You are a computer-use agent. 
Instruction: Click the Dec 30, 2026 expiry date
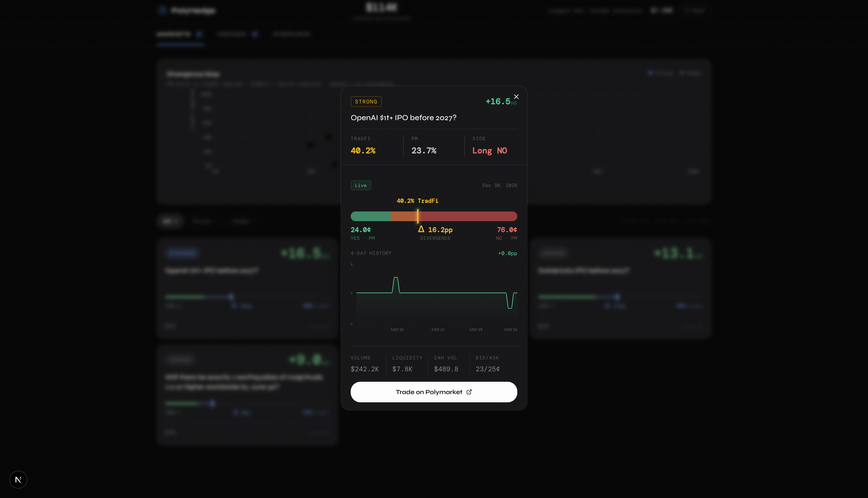(x=499, y=185)
